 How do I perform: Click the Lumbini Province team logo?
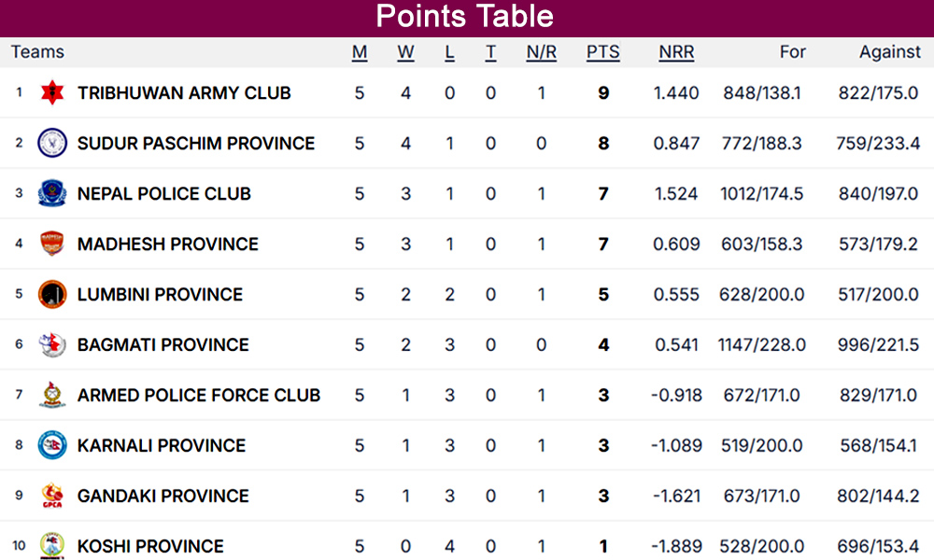pos(52,295)
